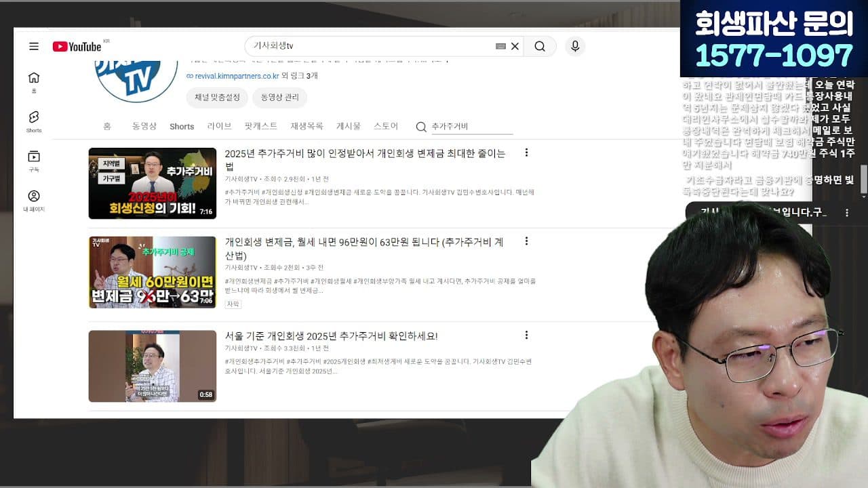Open title 서울 기준 개인회생 2025년 추가주거비 확인하세요!
Viewport: 868px width, 488px height.
(x=332, y=335)
